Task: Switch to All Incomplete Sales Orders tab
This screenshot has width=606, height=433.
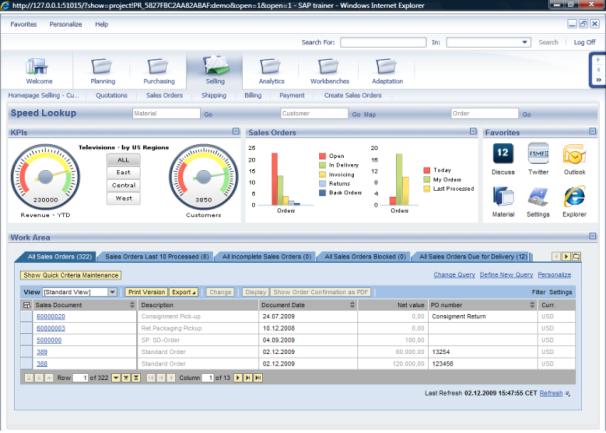Action: click(267, 257)
